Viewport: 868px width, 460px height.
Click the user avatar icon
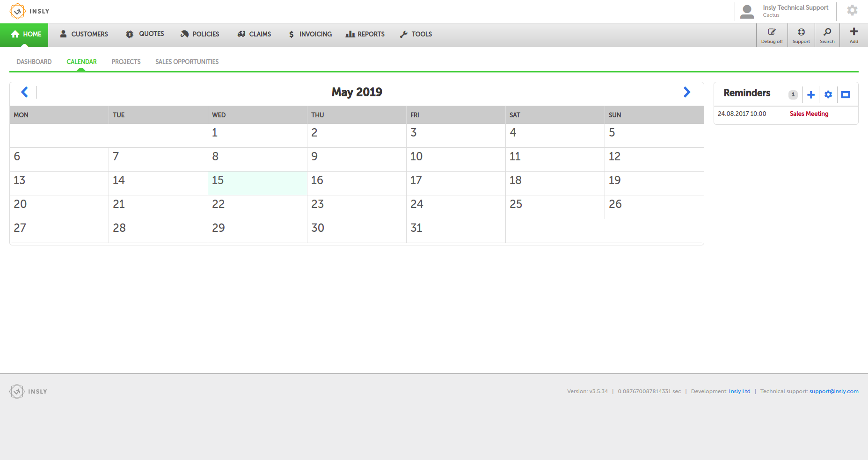(x=747, y=11)
